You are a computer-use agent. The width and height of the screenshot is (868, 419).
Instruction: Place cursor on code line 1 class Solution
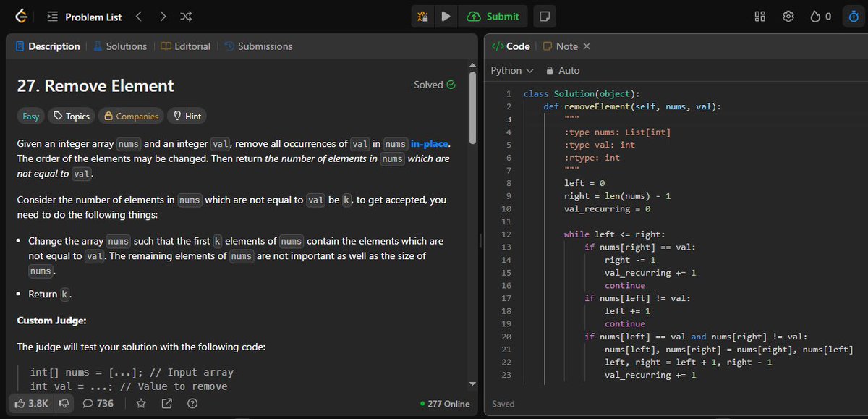(582, 93)
